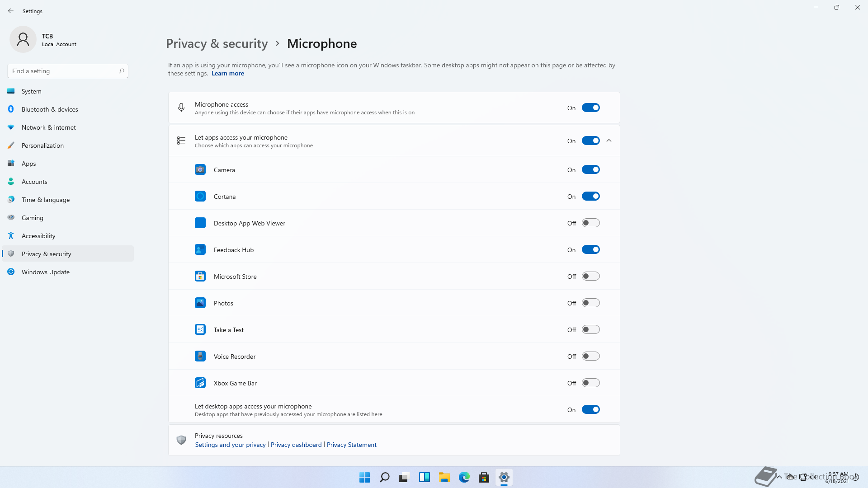Image resolution: width=868 pixels, height=488 pixels.
Task: Click the Local Account profile name
Action: tap(59, 44)
